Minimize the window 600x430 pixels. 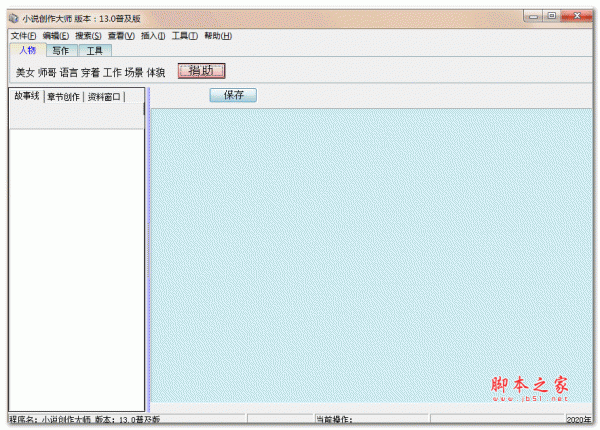point(533,16)
